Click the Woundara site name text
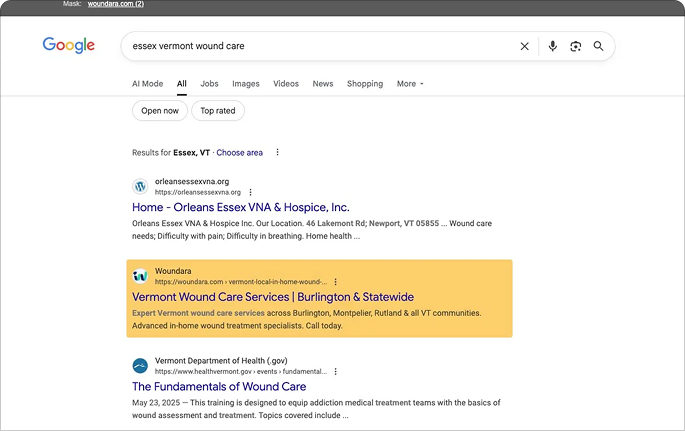685x431 pixels. 173,271
